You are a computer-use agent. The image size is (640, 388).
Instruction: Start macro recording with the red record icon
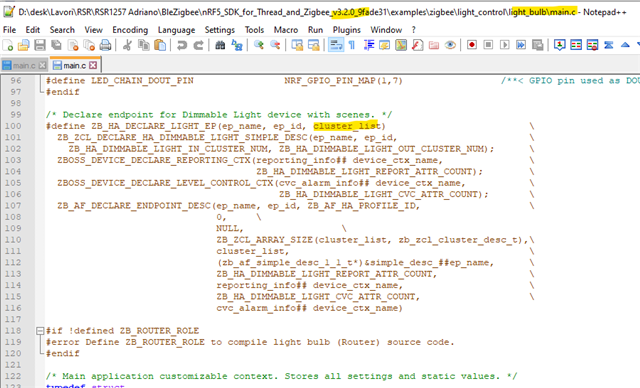pyautogui.click(x=472, y=45)
